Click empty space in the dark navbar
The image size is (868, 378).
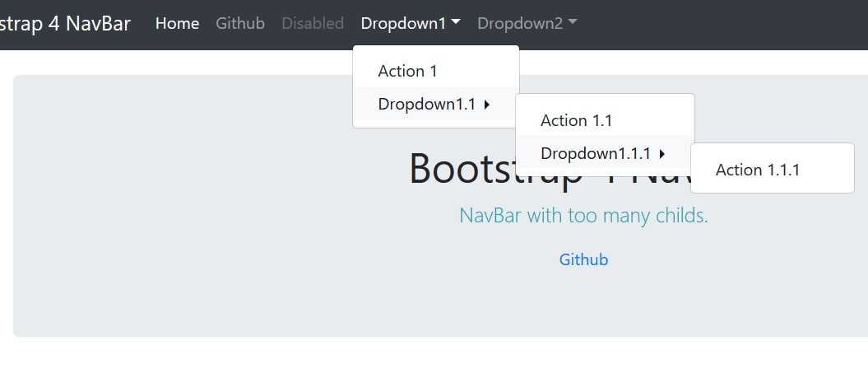tap(724, 23)
